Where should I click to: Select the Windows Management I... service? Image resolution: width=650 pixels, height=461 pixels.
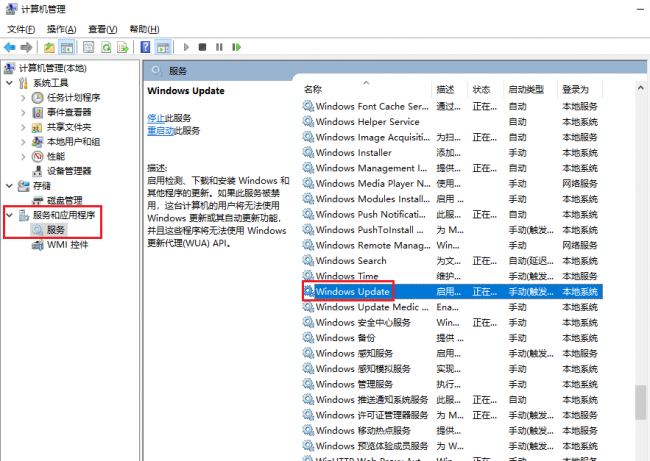click(452, 168)
